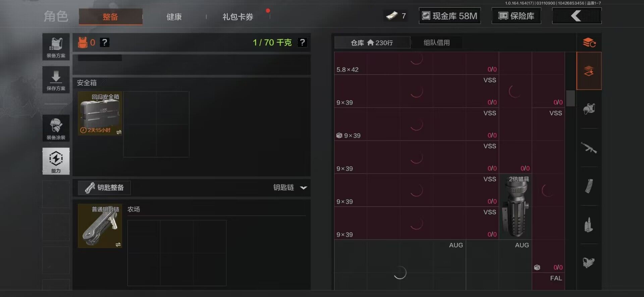Swap the 回归安全箱 secure container via arrows

click(119, 132)
